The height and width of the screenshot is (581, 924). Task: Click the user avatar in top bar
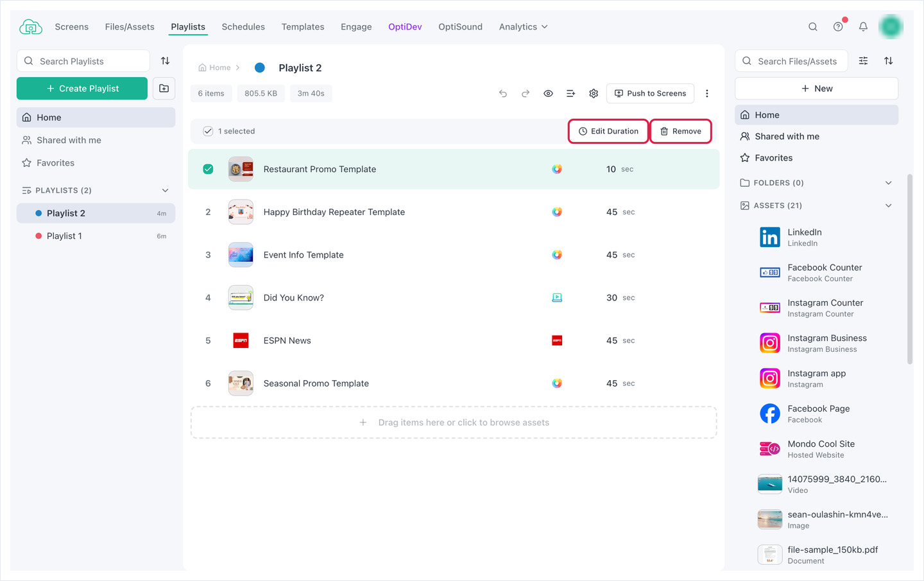click(891, 27)
